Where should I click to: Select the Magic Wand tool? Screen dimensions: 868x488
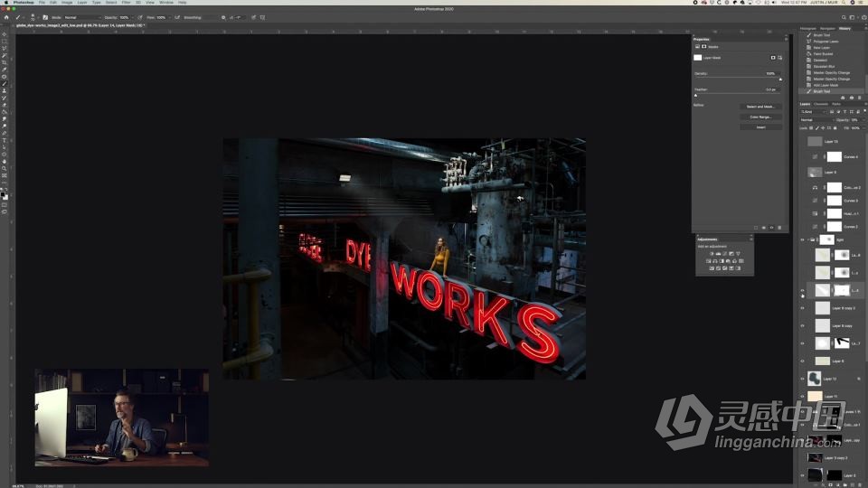point(5,55)
